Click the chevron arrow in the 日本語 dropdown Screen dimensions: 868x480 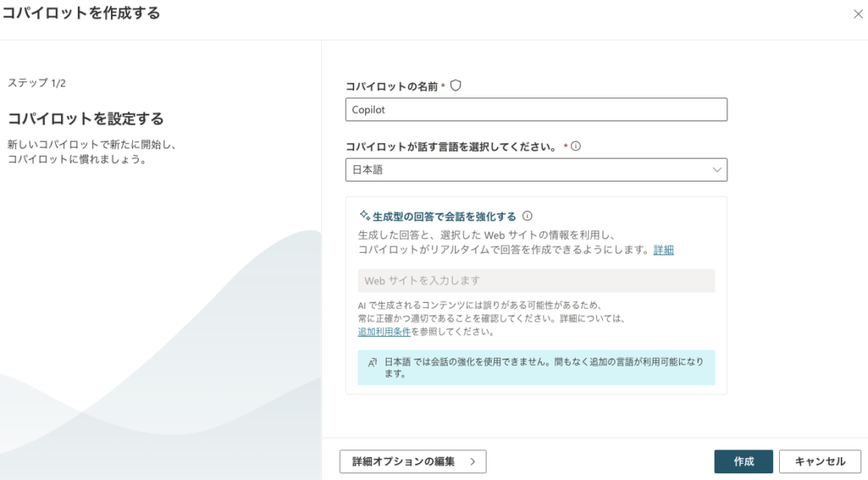point(717,170)
